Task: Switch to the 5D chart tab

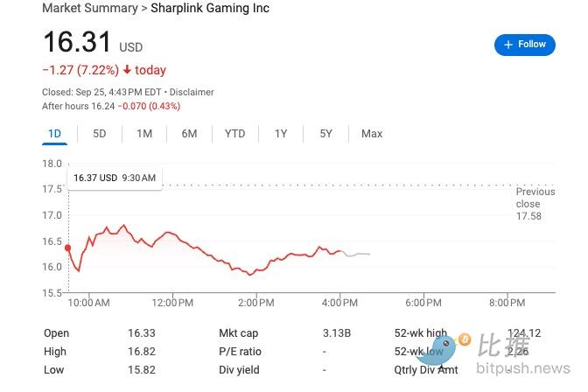Action: pos(100,134)
